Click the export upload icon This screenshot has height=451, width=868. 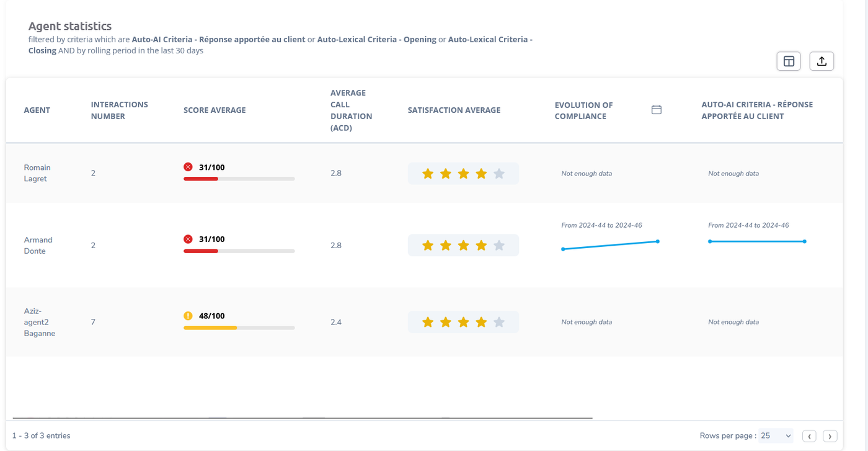[x=821, y=61]
